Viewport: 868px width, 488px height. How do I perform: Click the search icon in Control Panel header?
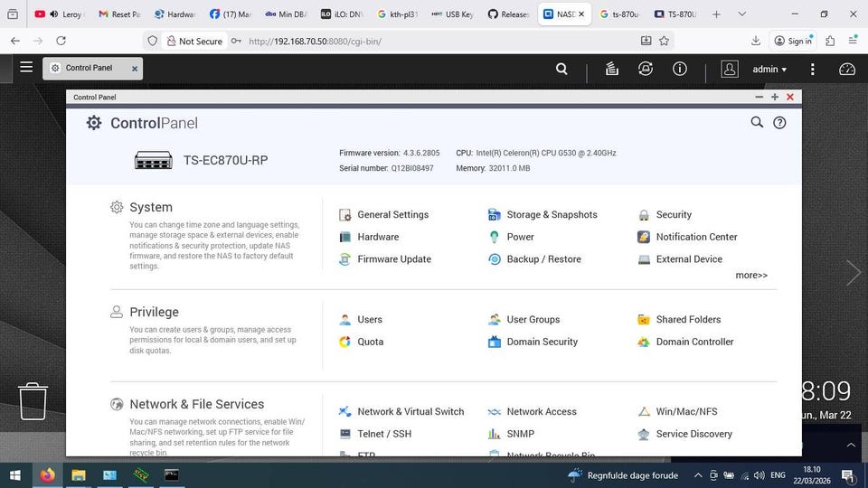pos(756,122)
